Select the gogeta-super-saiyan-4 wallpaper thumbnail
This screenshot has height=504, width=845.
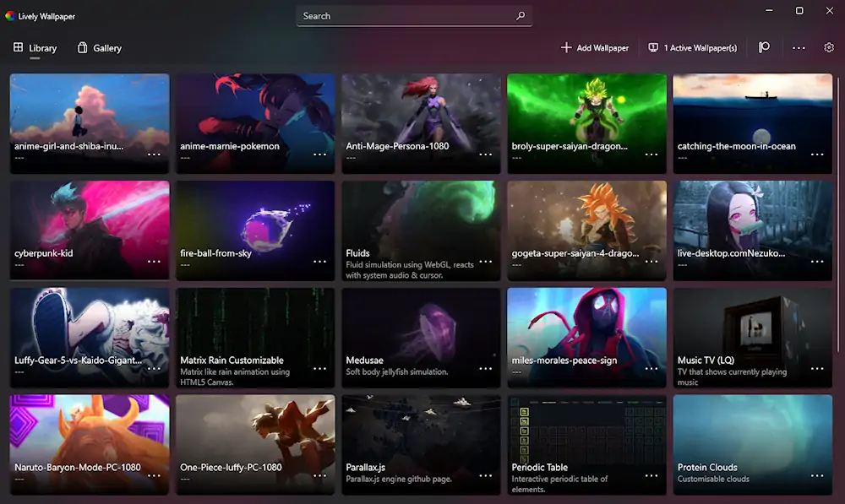click(587, 230)
